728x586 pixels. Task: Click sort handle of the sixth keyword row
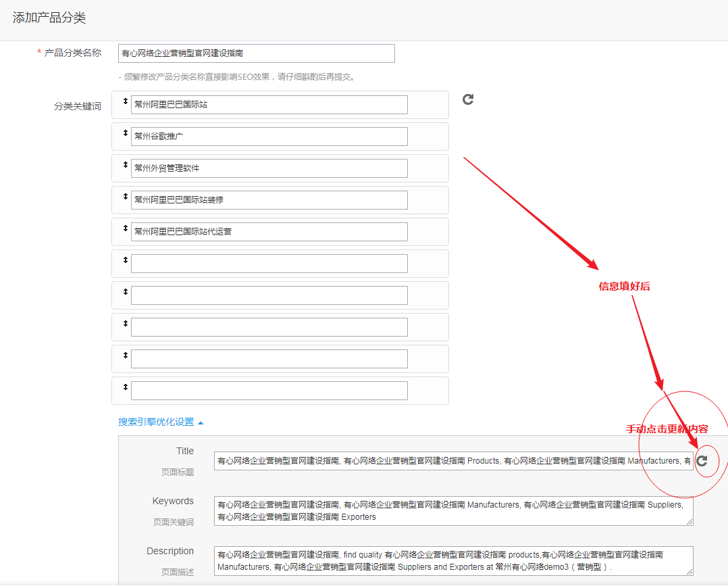[x=125, y=260]
